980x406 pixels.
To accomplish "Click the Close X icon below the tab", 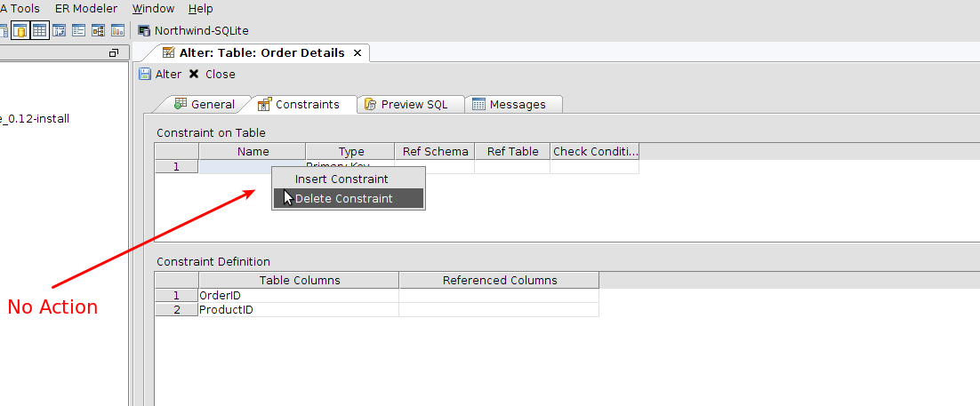I will pyautogui.click(x=194, y=75).
